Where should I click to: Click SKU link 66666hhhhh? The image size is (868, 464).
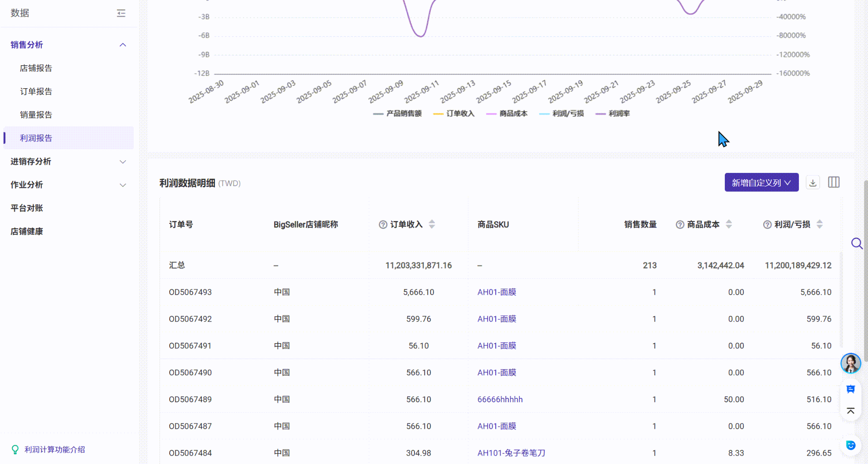pyautogui.click(x=500, y=400)
